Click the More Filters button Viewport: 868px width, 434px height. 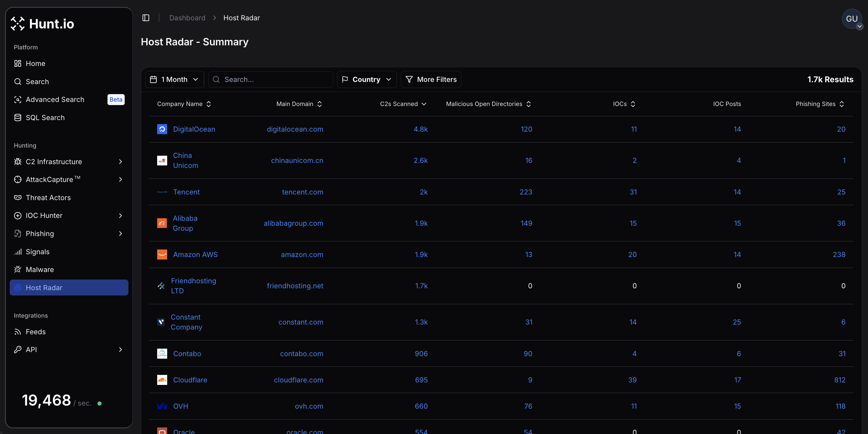point(431,80)
